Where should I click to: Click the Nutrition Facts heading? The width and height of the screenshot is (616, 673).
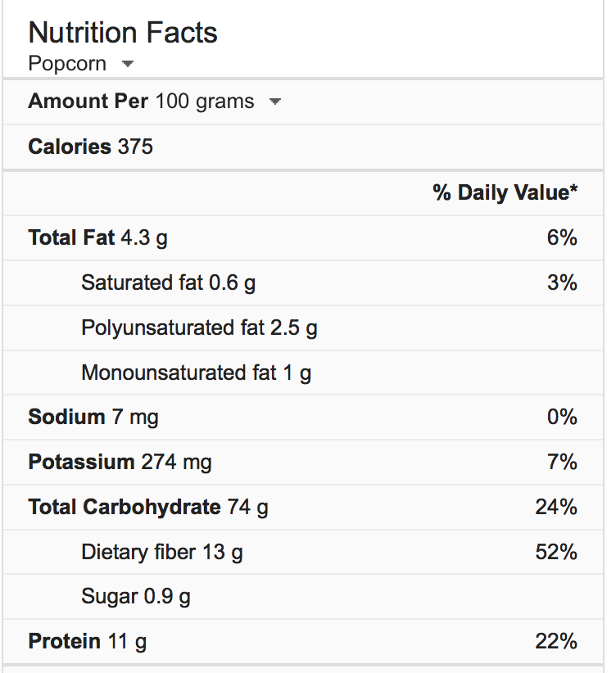pos(123,33)
